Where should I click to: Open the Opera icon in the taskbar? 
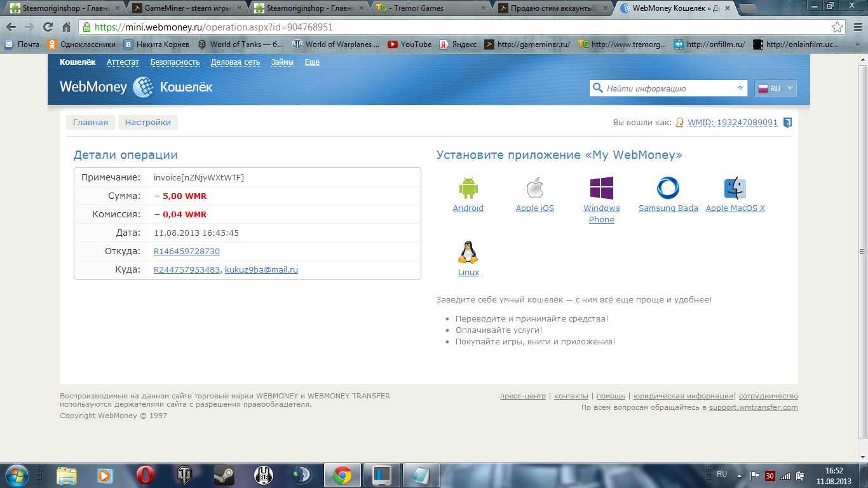(146, 475)
